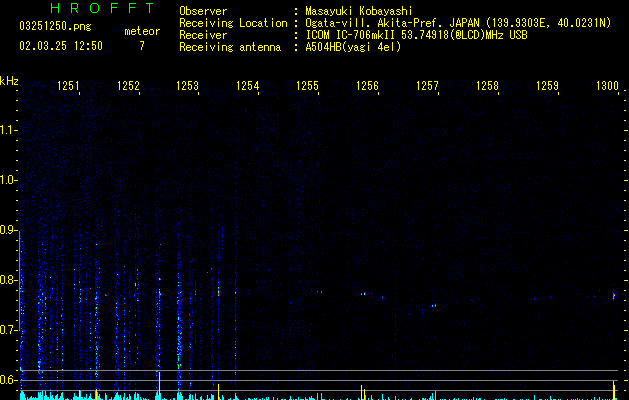Click the 1258 time marker
Viewport: 629px width, 400px height.
pos(487,86)
